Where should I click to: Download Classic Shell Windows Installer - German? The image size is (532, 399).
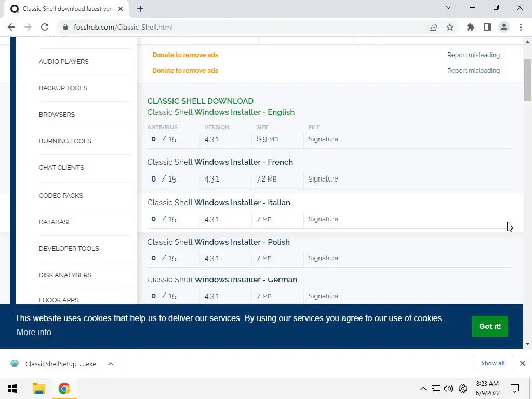point(222,280)
